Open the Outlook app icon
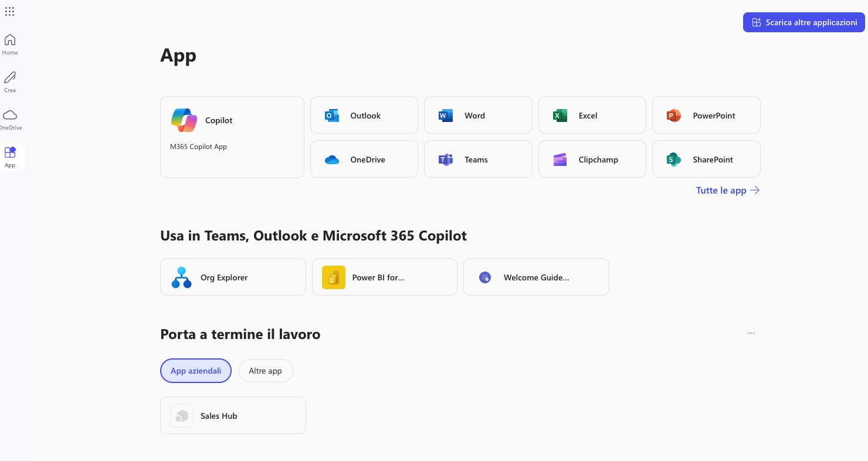The width and height of the screenshot is (868, 461). click(364, 115)
